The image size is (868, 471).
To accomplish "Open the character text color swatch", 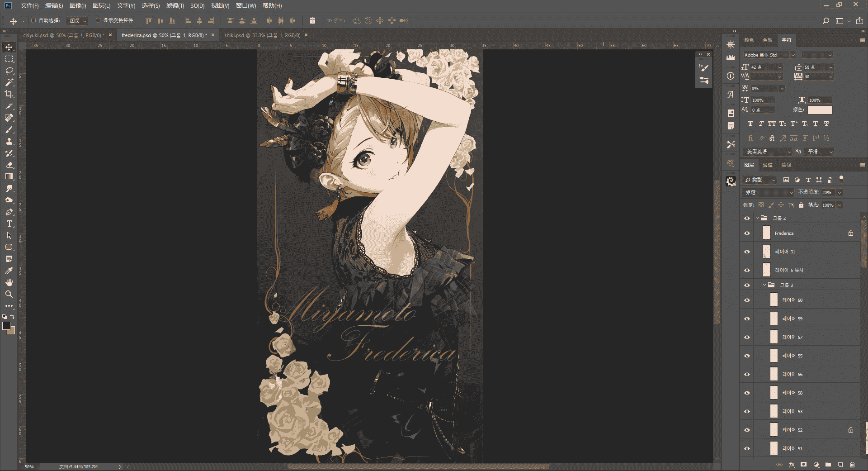I will pos(820,110).
